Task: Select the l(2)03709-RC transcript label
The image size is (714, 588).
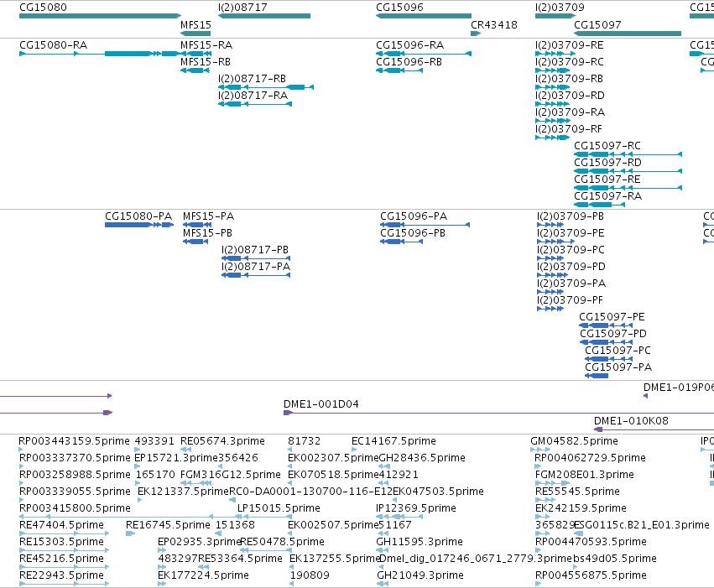Action: 569,62
